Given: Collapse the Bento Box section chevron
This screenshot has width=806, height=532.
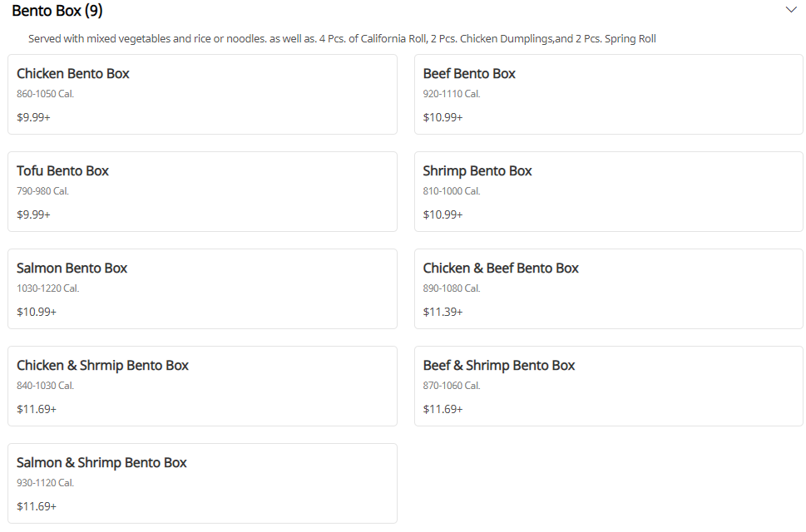Looking at the screenshot, I should [x=791, y=10].
